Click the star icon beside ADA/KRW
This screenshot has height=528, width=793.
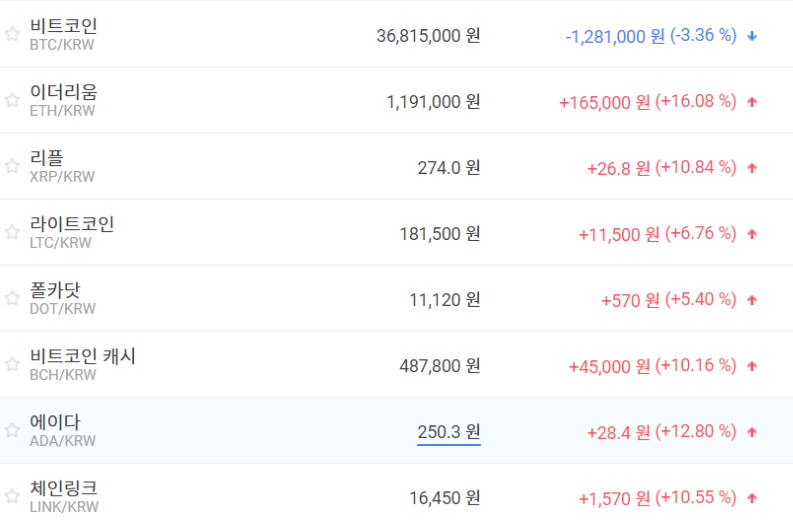pos(12,430)
